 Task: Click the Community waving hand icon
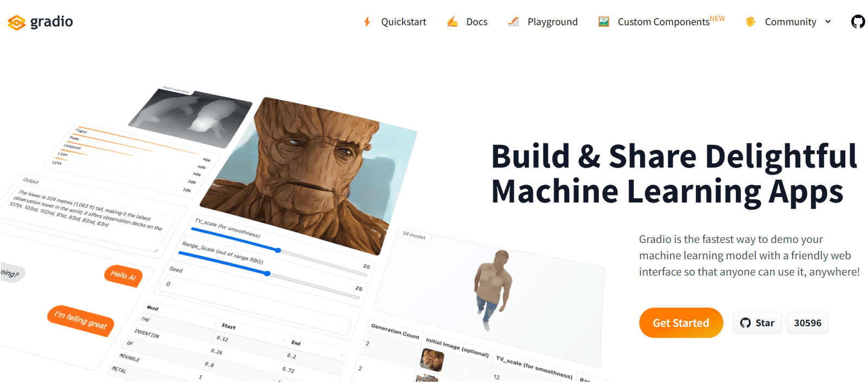tap(751, 22)
